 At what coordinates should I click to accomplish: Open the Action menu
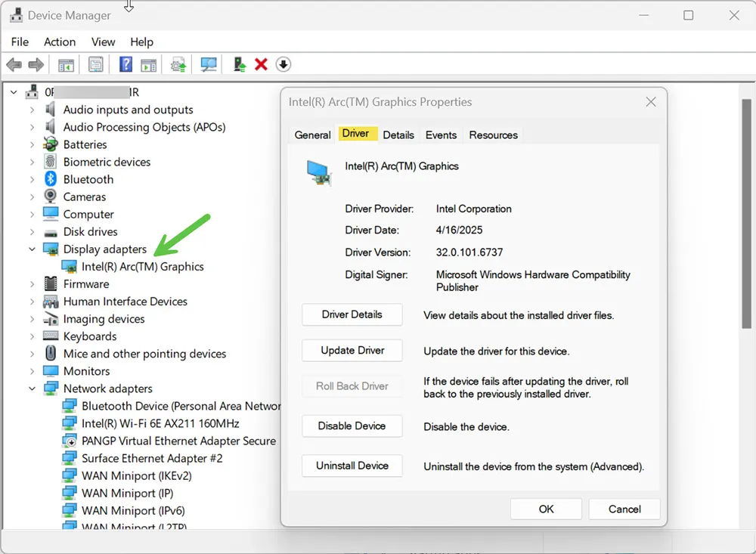pos(60,42)
